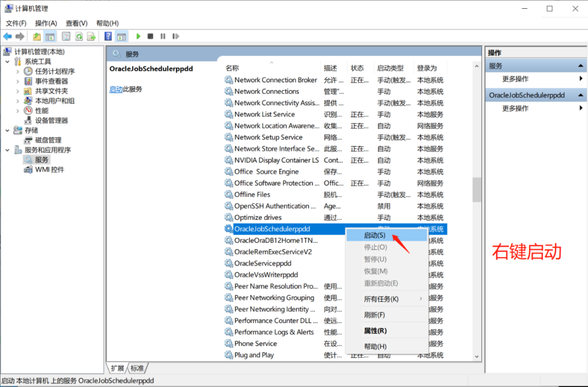Expand the Task Scheduler (任务计划程序) node
The height and width of the screenshot is (387, 588).
pyautogui.click(x=17, y=71)
